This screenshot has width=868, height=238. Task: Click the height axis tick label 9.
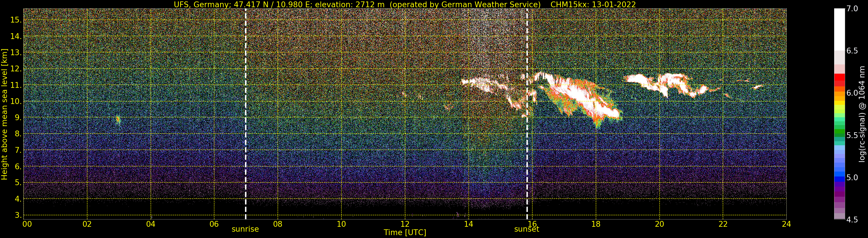click(18, 118)
